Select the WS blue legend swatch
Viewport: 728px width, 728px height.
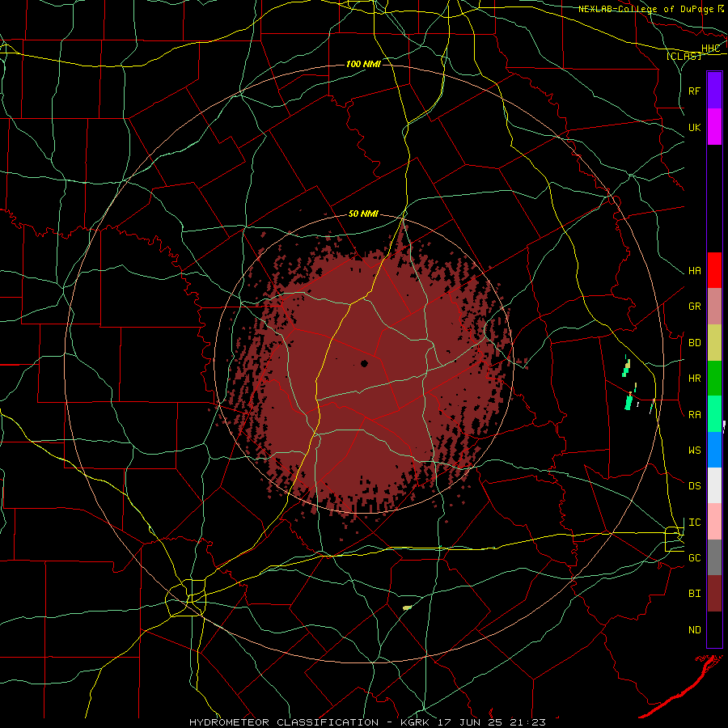pyautogui.click(x=714, y=450)
